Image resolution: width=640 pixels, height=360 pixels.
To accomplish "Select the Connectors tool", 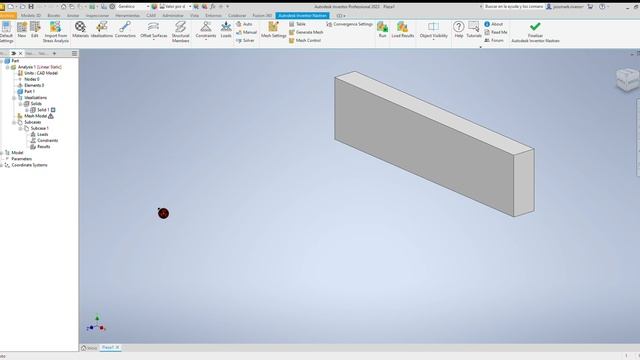I will point(125,29).
